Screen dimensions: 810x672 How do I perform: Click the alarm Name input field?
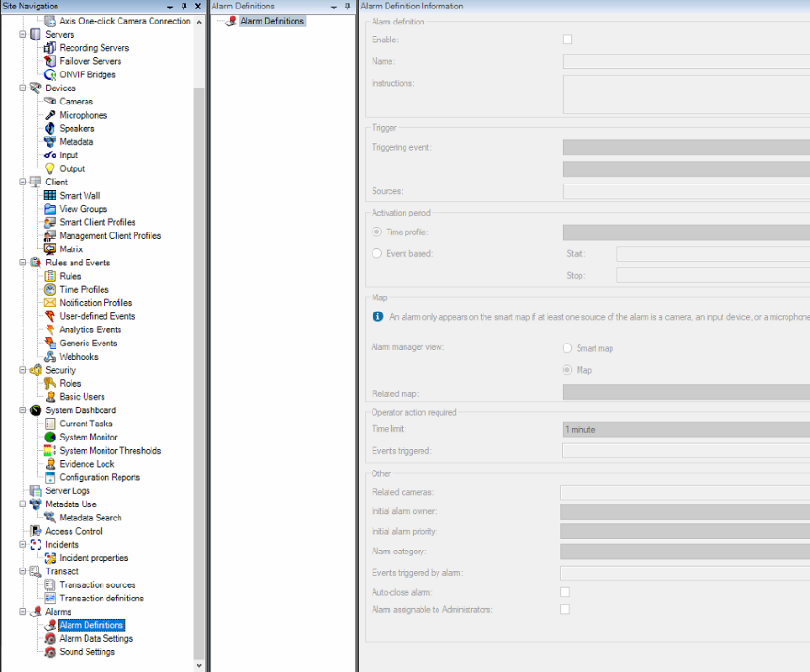click(685, 61)
